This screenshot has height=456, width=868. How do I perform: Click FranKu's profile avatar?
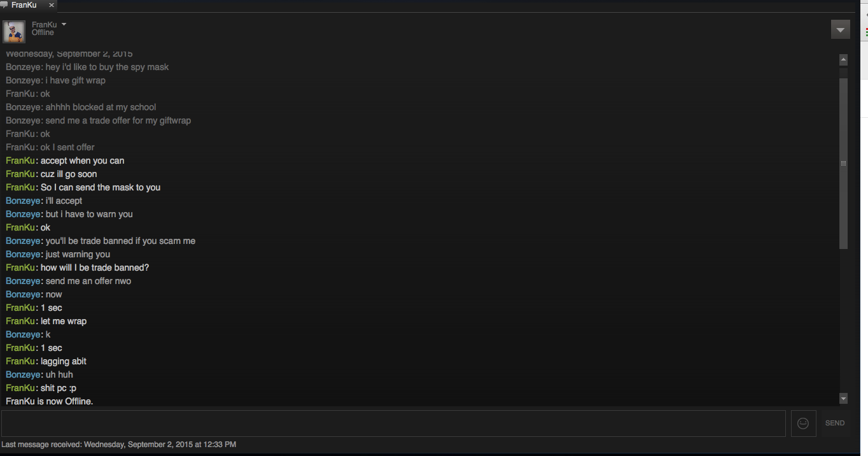(14, 31)
